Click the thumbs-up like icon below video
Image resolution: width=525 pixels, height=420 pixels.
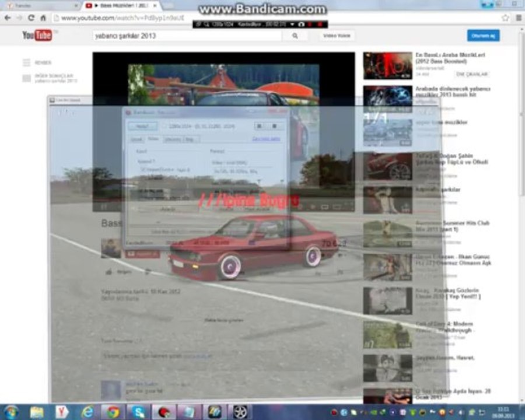[x=109, y=272]
